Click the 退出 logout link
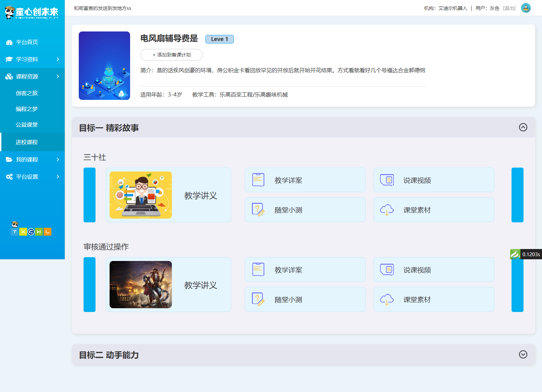Viewport: 542px width, 392px height. click(x=509, y=8)
